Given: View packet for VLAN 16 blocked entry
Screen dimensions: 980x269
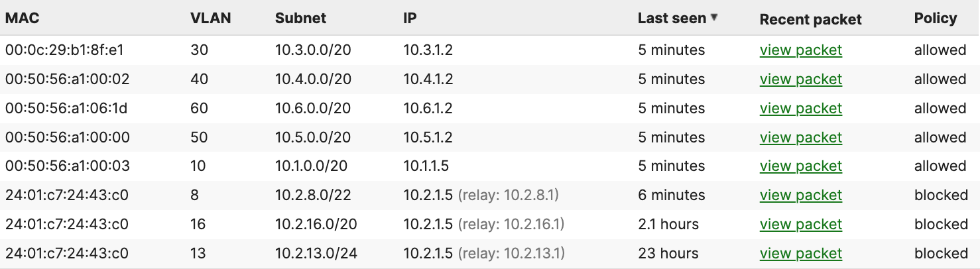Looking at the screenshot, I should (x=801, y=225).
